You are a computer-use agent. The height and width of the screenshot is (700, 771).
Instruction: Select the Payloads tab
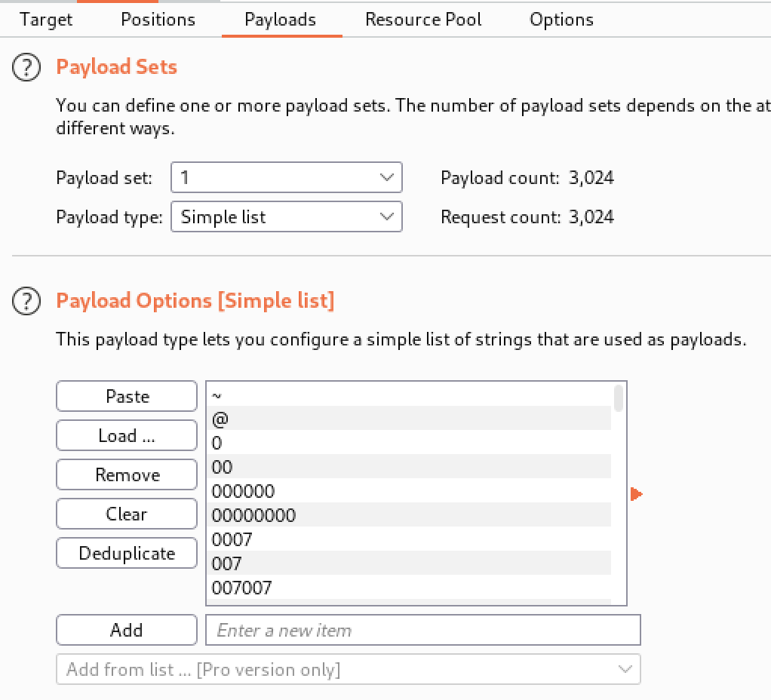click(x=281, y=20)
